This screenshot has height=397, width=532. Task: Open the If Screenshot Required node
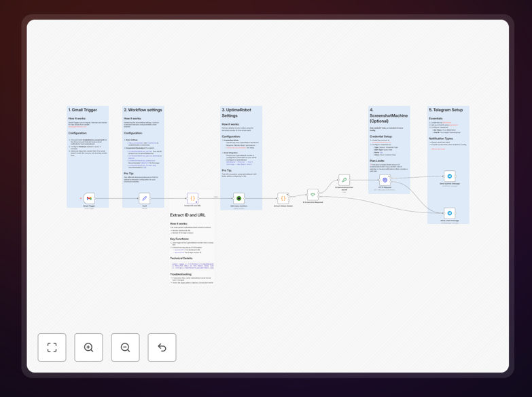pos(313,195)
